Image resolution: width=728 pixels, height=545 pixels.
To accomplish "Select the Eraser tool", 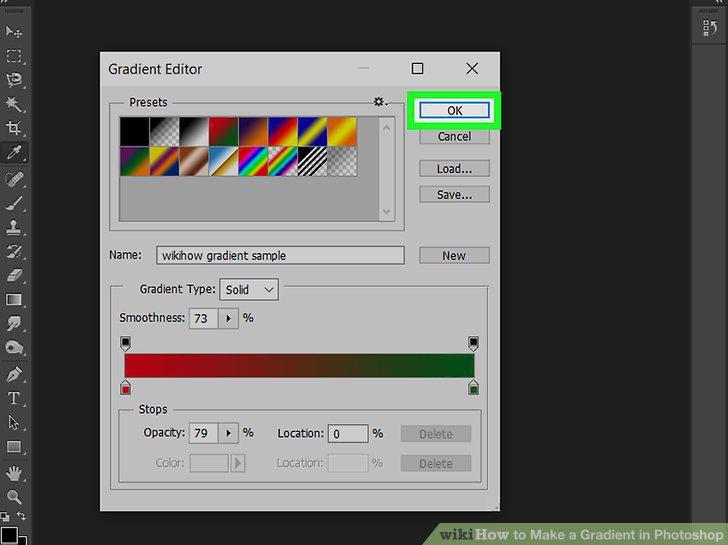I will (x=13, y=276).
